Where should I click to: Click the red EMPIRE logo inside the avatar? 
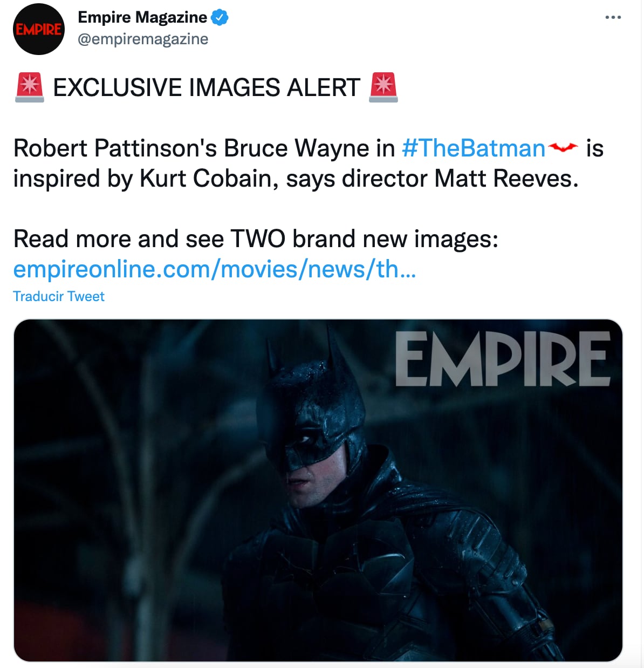click(39, 29)
